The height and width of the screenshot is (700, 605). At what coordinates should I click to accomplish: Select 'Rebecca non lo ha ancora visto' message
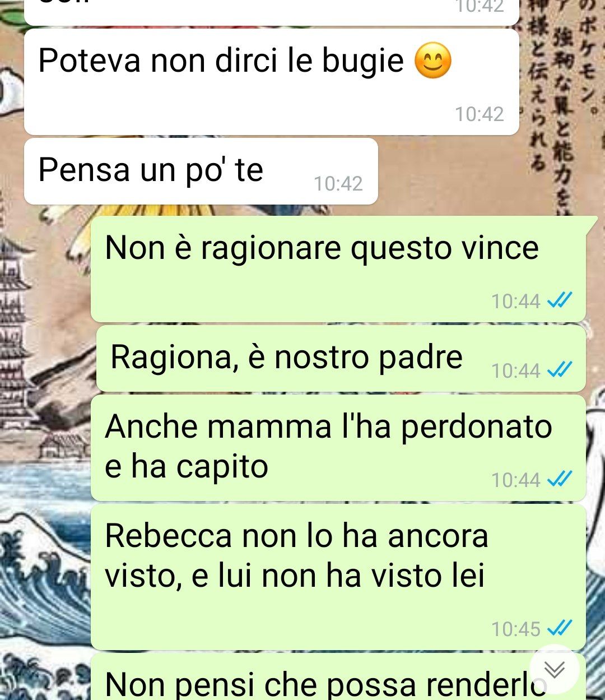tap(338, 577)
